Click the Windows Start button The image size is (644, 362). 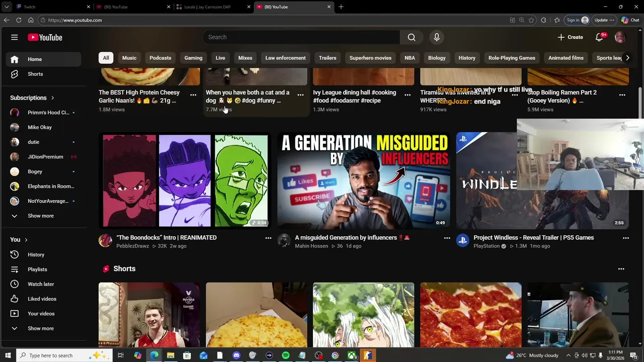8,355
